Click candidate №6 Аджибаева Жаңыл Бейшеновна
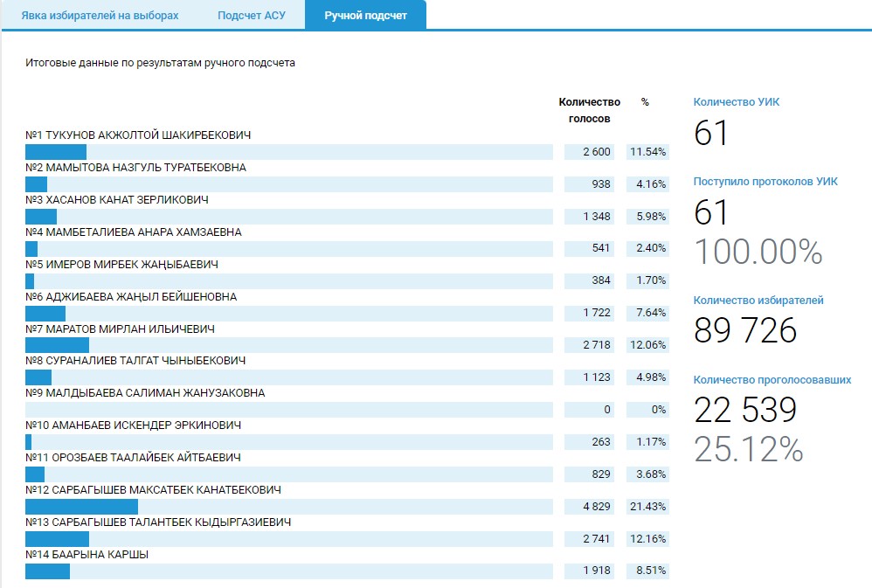The width and height of the screenshot is (872, 588). [131, 297]
